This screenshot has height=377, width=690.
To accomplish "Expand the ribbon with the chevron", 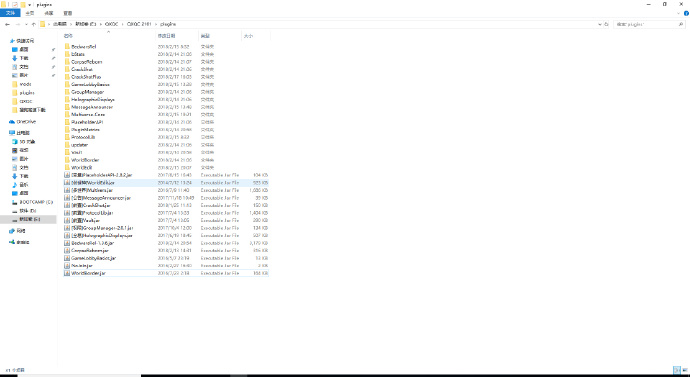I will pos(679,14).
